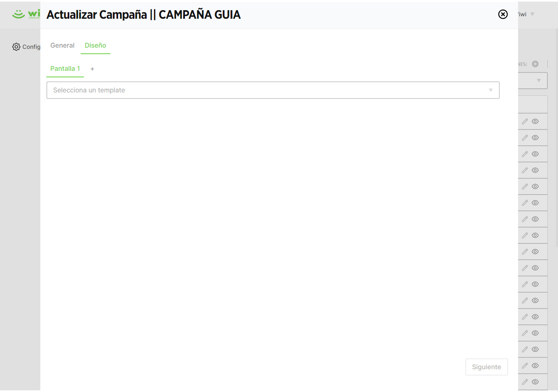Image resolution: width=558 pixels, height=392 pixels.
Task: Expand the user account menu arrow
Action: click(532, 14)
